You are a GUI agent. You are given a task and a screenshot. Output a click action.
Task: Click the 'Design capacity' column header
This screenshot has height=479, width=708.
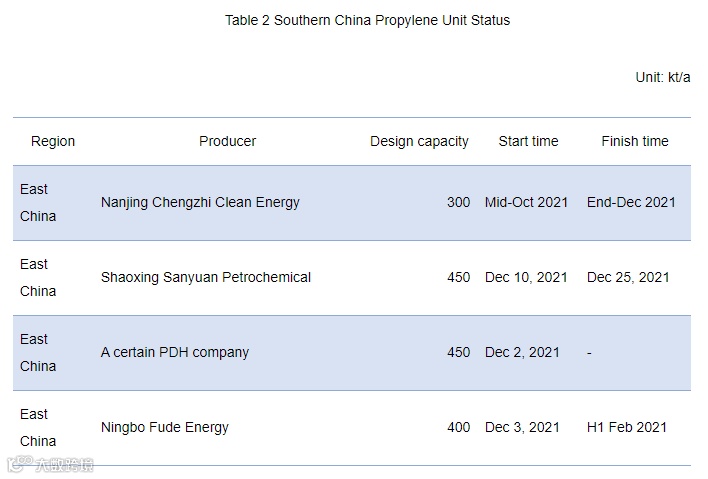pos(419,141)
